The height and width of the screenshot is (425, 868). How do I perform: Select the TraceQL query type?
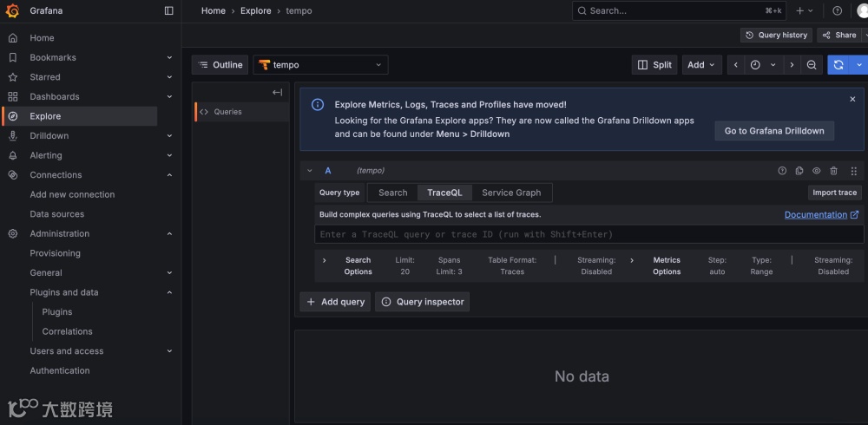pyautogui.click(x=444, y=193)
